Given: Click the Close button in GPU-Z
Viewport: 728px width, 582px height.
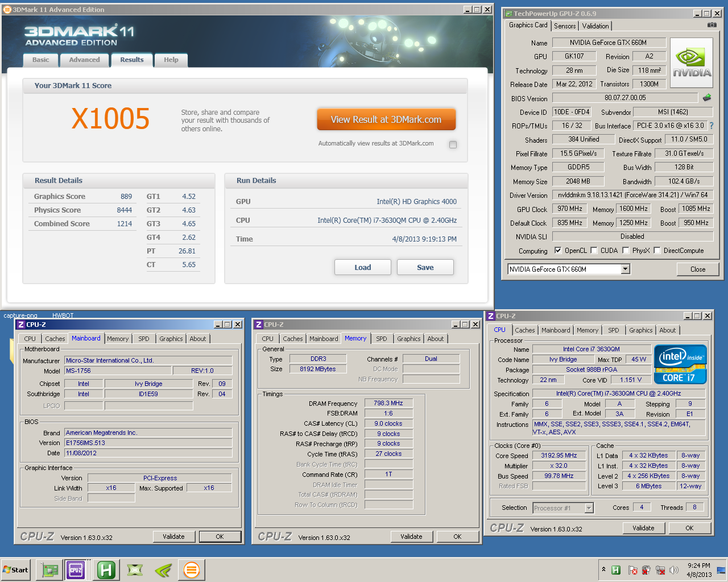Looking at the screenshot, I should pyautogui.click(x=698, y=269).
